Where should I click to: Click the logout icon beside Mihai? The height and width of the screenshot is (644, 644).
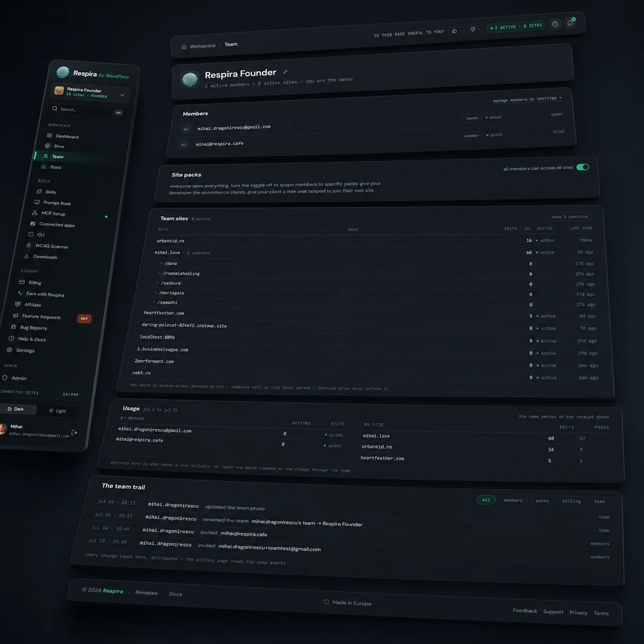(75, 433)
